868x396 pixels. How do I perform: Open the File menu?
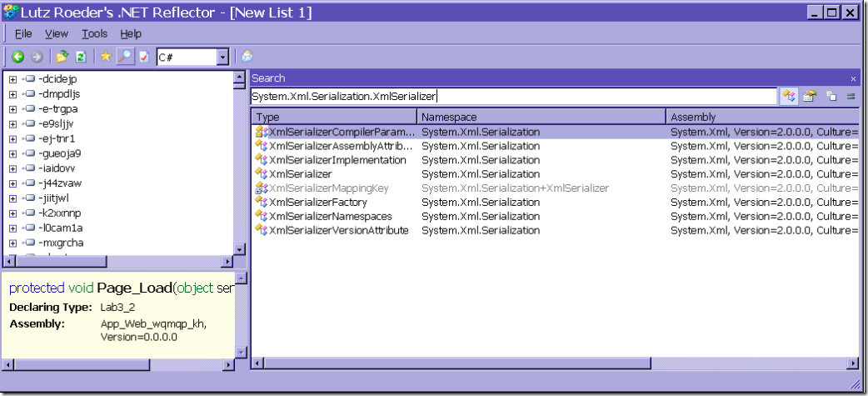click(23, 34)
